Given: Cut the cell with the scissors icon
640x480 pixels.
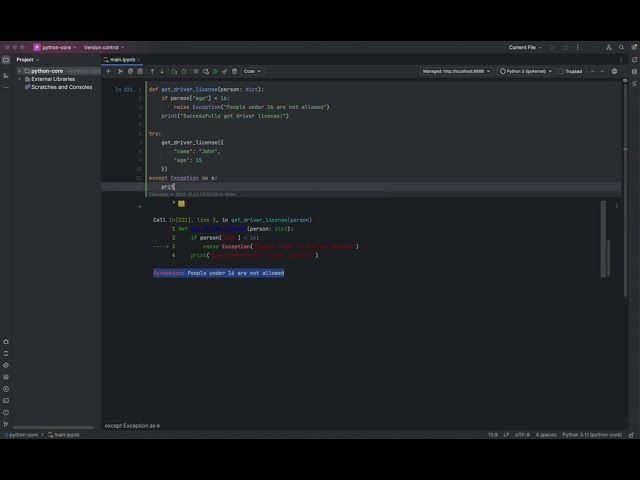Looking at the screenshot, I should point(120,71).
